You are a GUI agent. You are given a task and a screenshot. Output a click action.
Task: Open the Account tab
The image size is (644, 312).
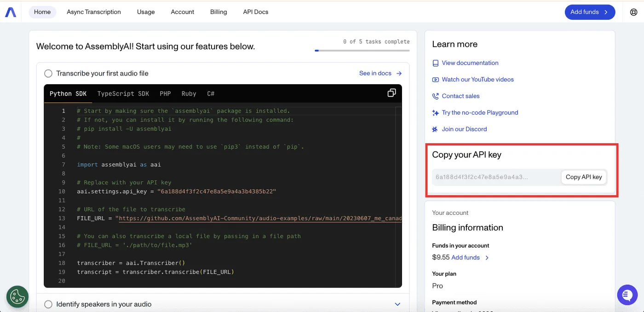click(183, 12)
